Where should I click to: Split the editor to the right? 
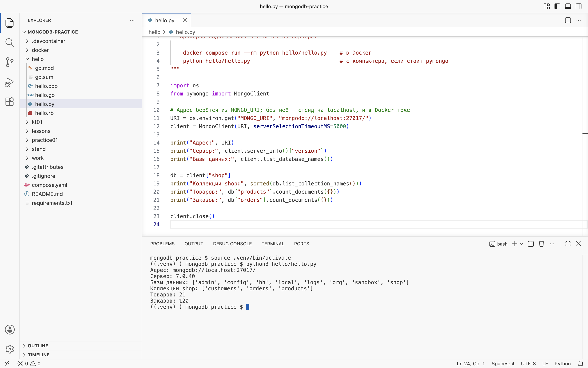[x=568, y=20]
